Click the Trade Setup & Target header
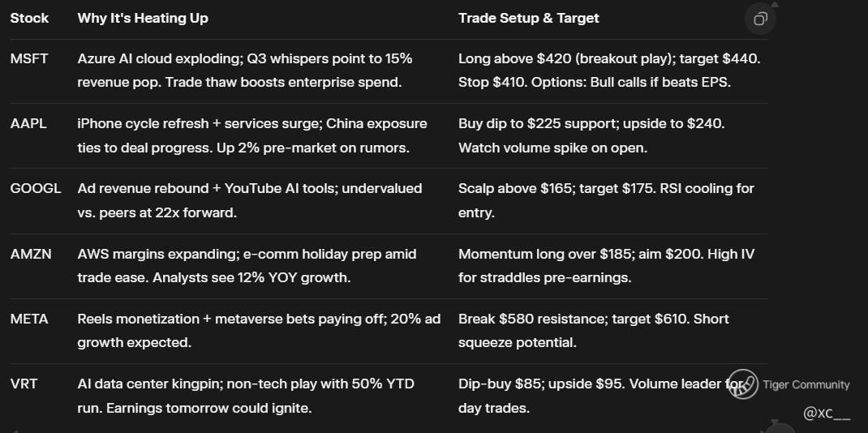 click(528, 18)
